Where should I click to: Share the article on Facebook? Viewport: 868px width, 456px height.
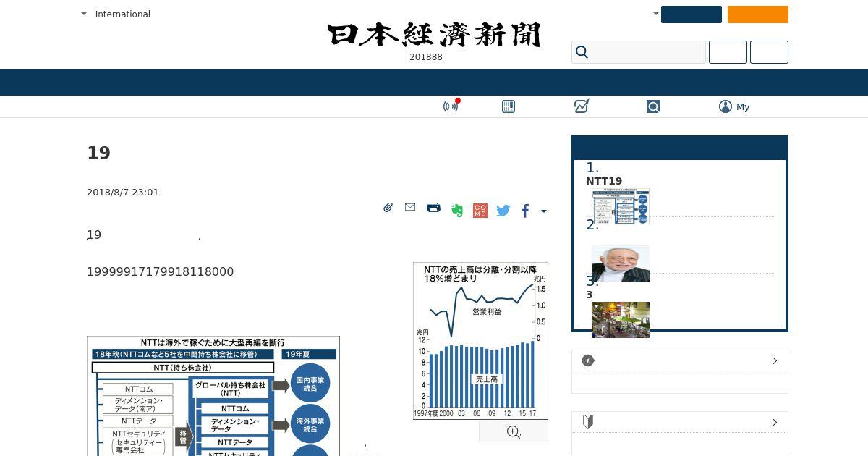[x=525, y=211]
